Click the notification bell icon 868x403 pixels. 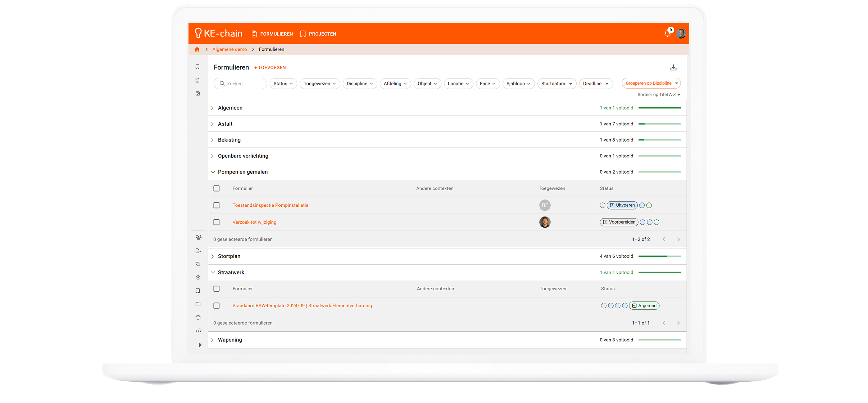pos(667,33)
